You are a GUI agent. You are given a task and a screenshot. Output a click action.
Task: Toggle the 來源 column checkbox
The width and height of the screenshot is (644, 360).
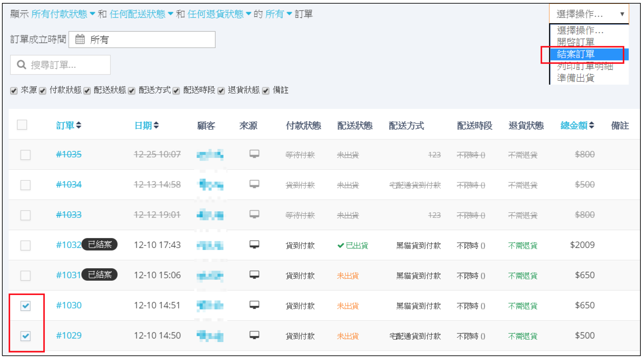[14, 90]
